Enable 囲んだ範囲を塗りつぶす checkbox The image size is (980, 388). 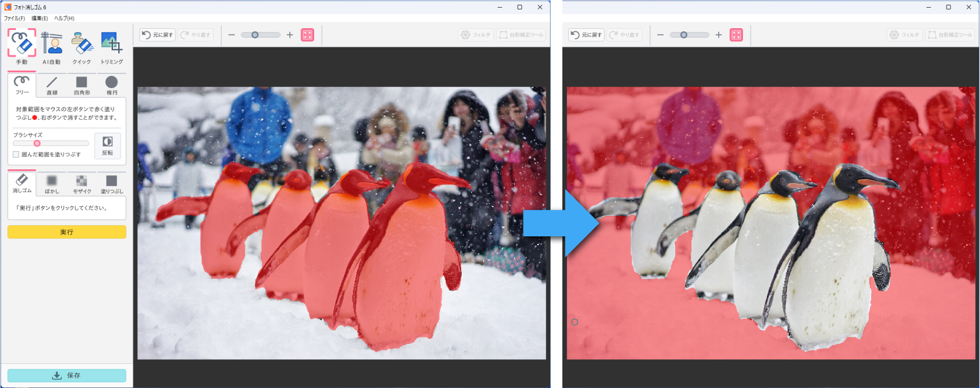click(16, 155)
